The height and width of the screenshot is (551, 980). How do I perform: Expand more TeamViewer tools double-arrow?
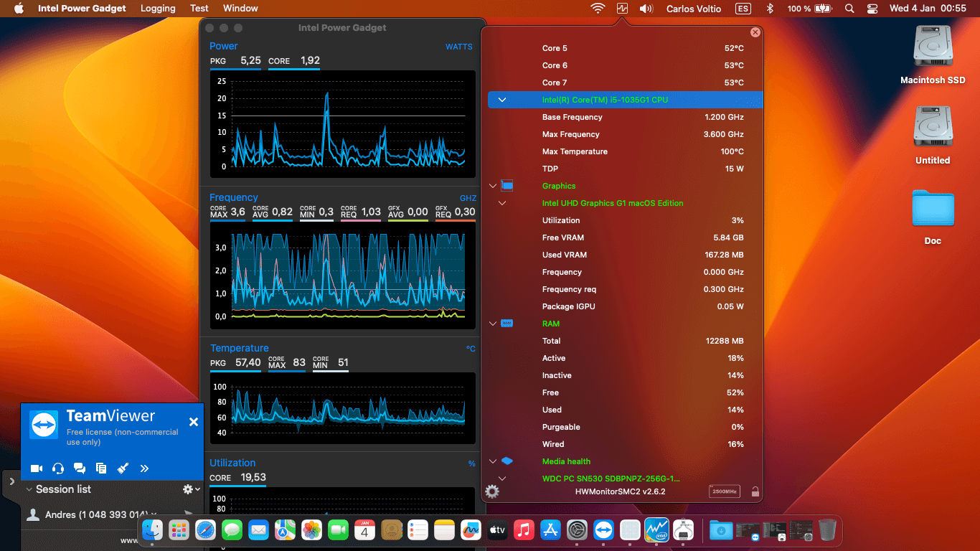144,468
